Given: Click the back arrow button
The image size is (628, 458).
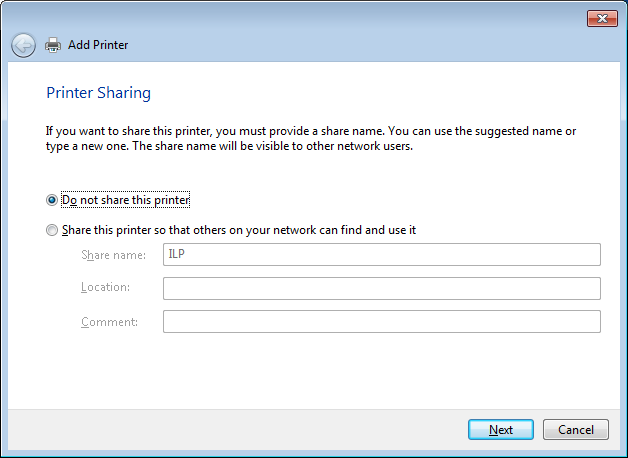Looking at the screenshot, I should click(x=23, y=45).
